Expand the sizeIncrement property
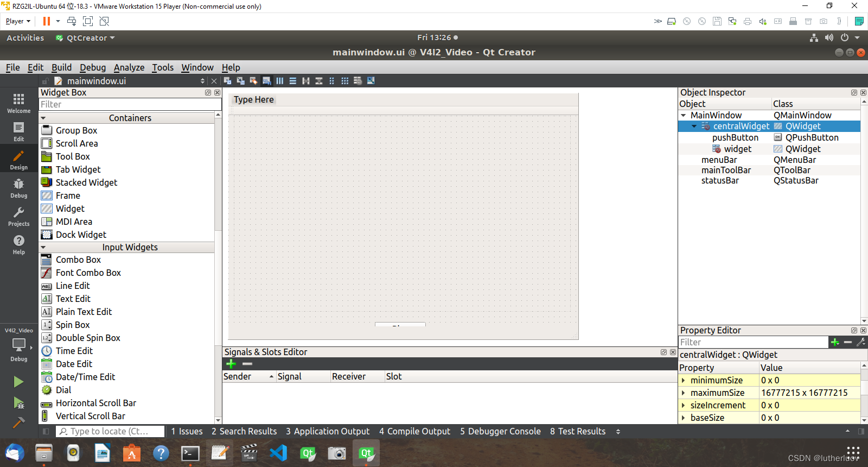Viewport: 868px width, 467px height. (x=683, y=405)
